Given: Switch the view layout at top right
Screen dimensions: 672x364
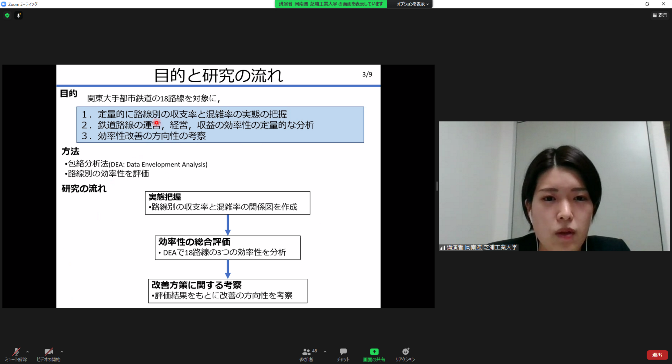Looking at the screenshot, I should (x=660, y=15).
